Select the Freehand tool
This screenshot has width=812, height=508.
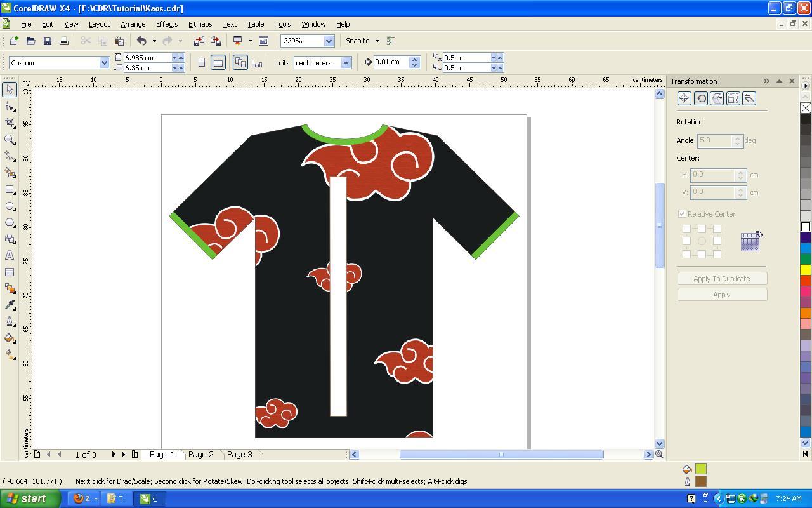point(10,156)
